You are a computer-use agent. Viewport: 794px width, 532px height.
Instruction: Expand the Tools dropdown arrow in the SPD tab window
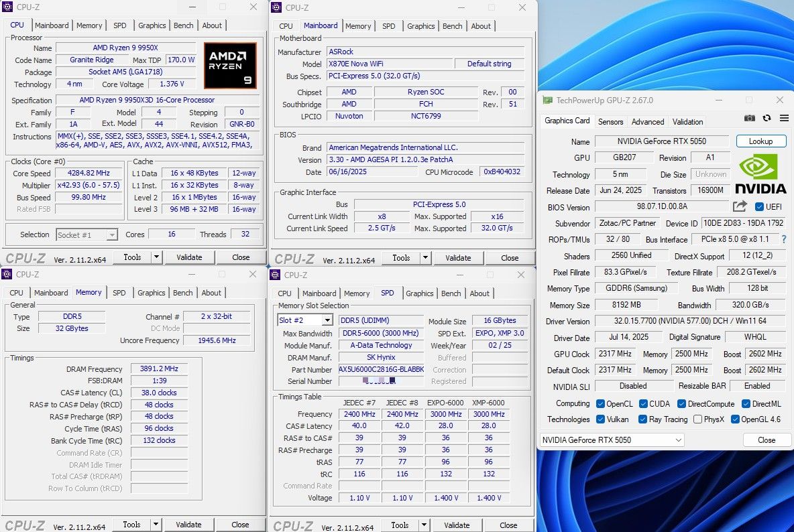tap(424, 525)
